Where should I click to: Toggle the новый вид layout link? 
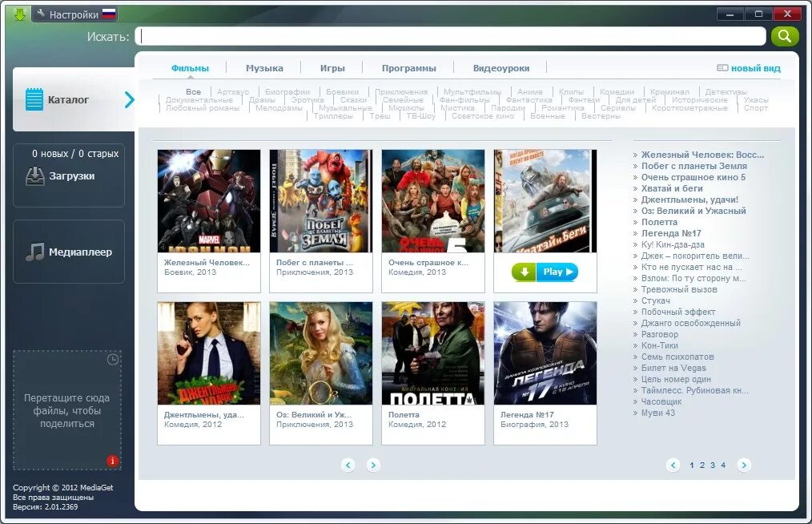[x=748, y=68]
